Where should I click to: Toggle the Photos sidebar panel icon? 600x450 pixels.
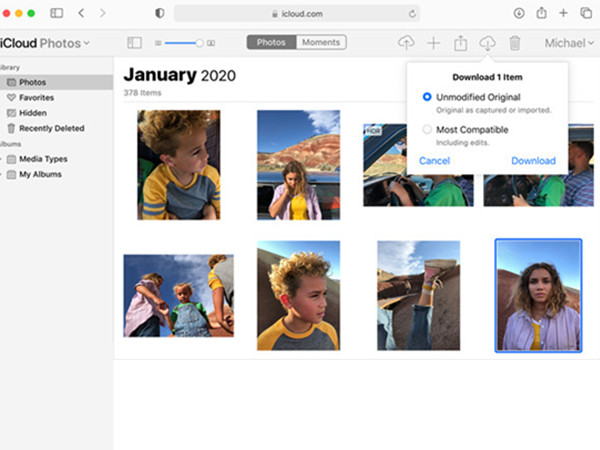(x=135, y=43)
